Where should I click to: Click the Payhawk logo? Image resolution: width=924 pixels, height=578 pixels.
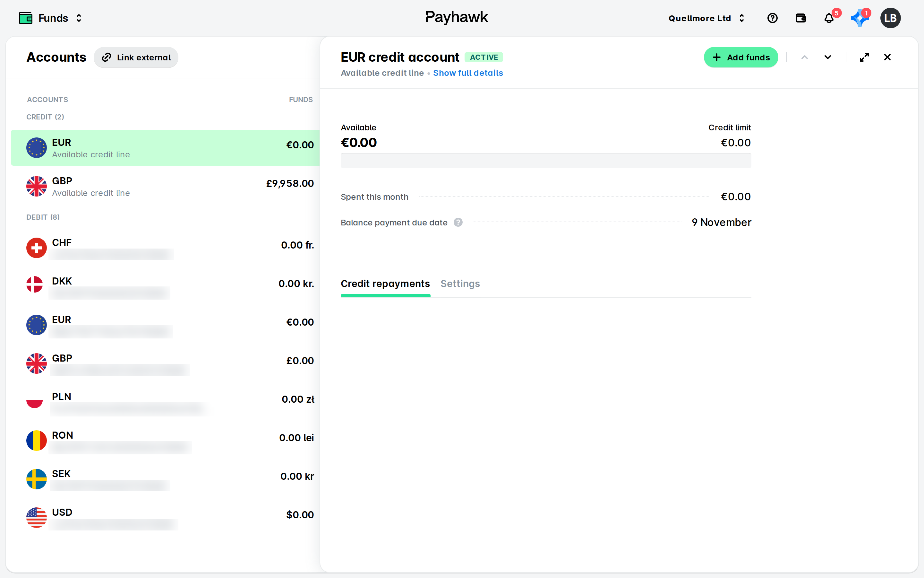pyautogui.click(x=457, y=18)
